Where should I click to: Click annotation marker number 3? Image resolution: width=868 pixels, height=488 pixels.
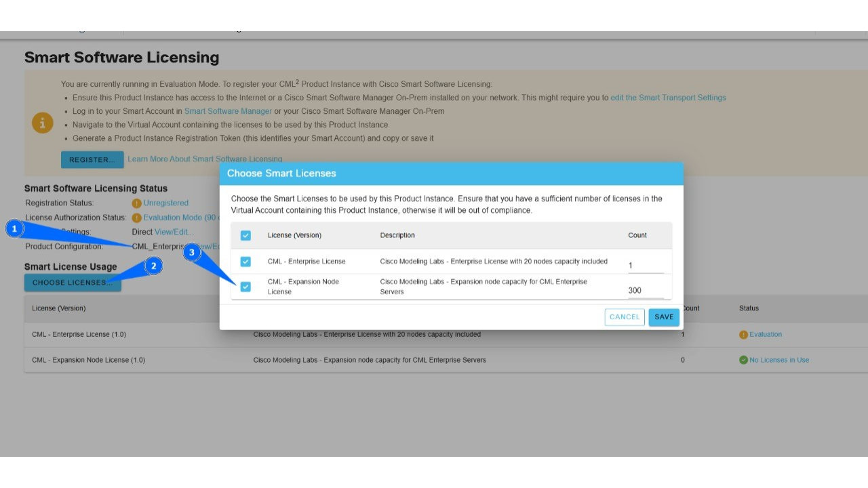click(x=192, y=252)
